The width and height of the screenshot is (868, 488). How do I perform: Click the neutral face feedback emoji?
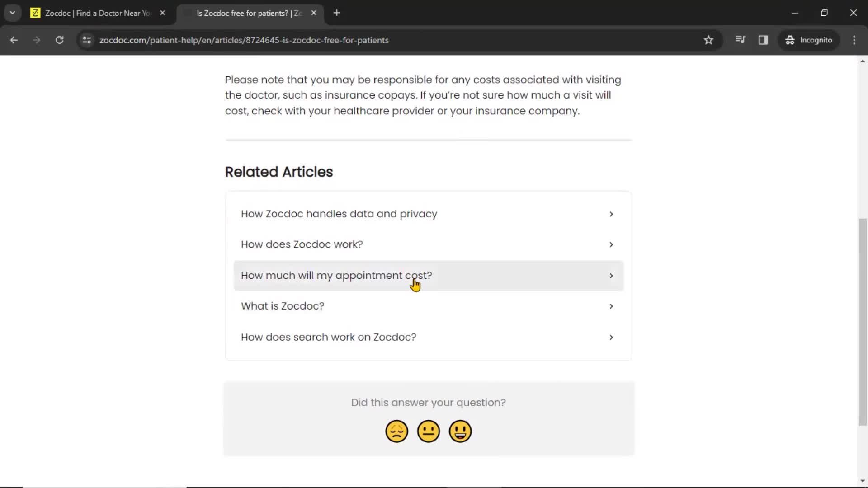(x=429, y=431)
